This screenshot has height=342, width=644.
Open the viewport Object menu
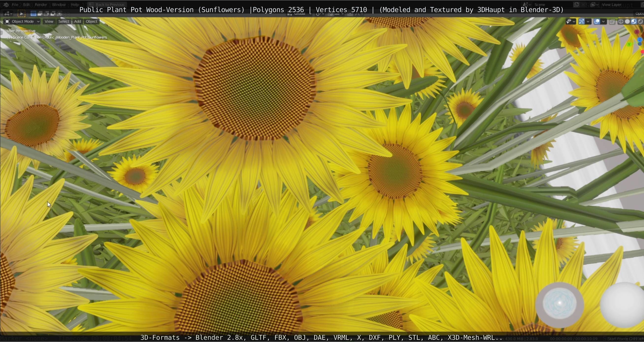pos(92,21)
